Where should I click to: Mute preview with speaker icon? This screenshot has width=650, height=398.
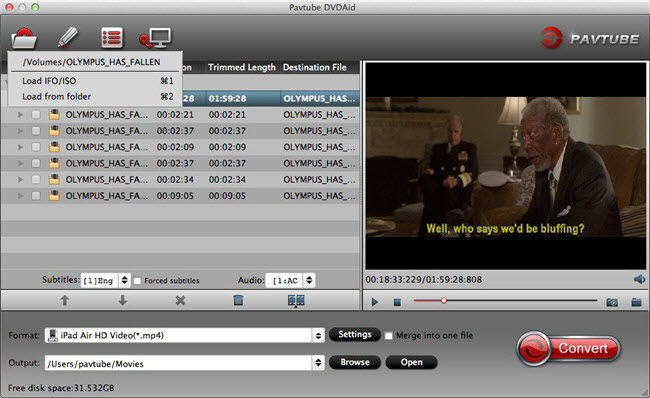click(x=639, y=279)
